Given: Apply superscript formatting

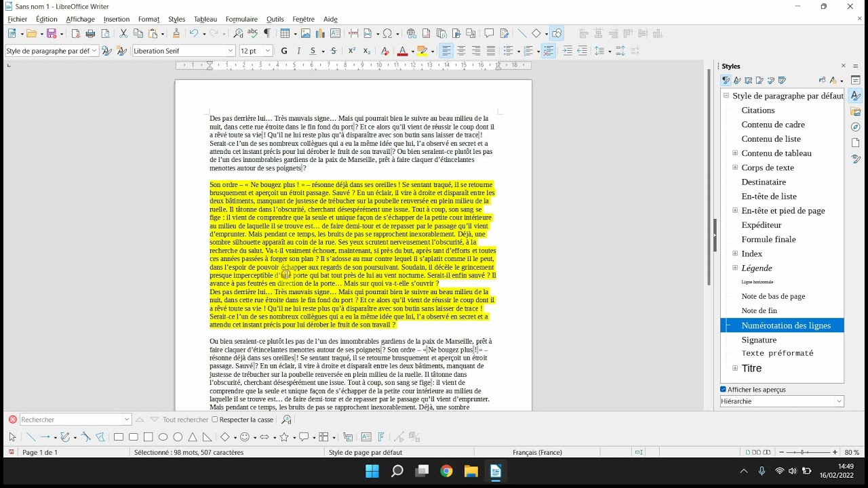Looking at the screenshot, I should click(352, 51).
